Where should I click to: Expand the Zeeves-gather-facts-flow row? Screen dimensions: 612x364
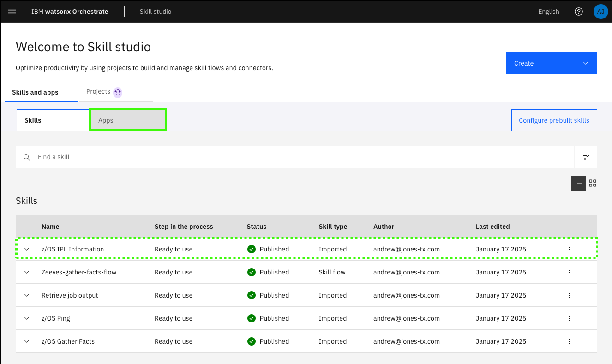coord(27,272)
